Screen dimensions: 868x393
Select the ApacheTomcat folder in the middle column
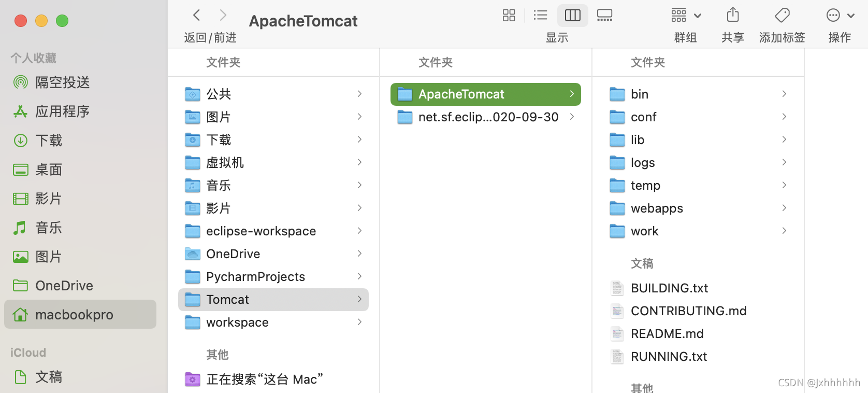(x=485, y=94)
